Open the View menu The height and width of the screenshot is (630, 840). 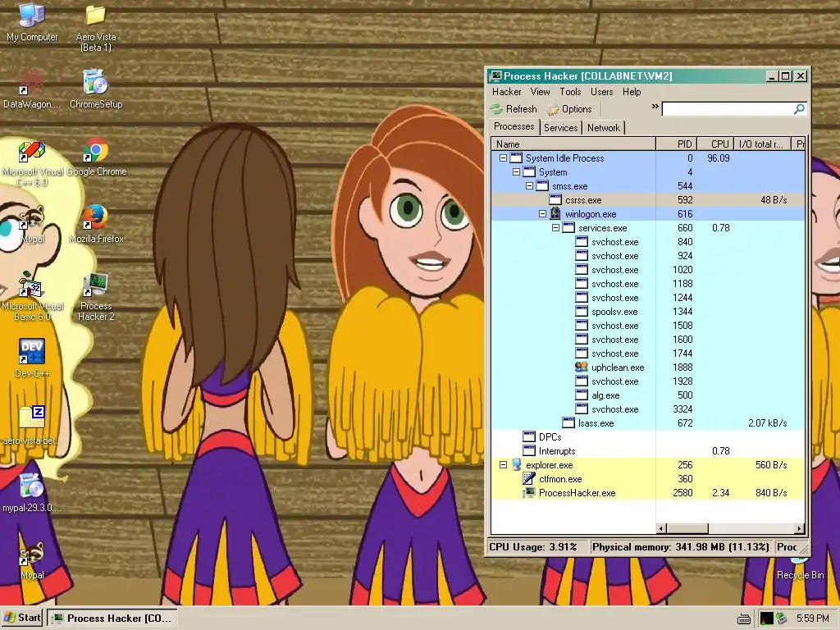540,92
